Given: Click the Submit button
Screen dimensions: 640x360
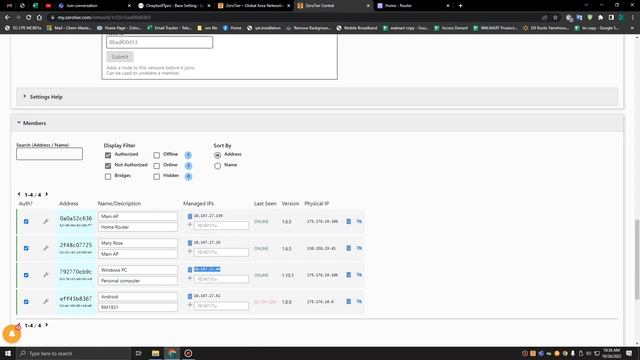Looking at the screenshot, I should [x=120, y=57].
